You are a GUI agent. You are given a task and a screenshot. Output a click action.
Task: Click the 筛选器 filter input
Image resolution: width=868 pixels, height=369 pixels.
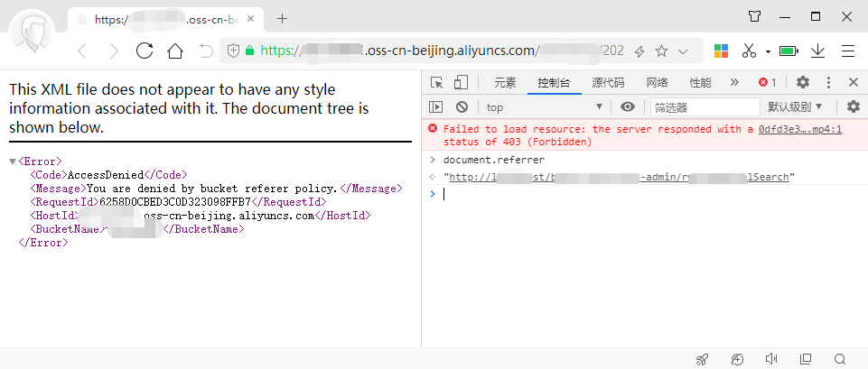point(705,107)
